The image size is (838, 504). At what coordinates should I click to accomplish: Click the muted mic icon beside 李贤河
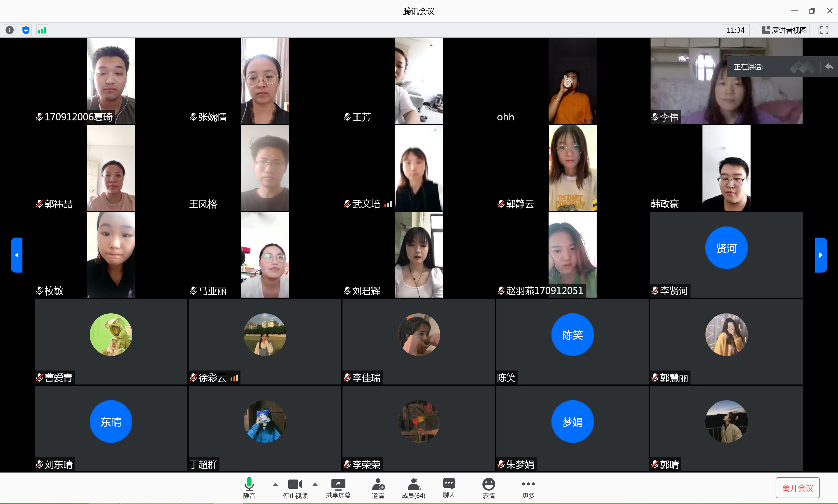[655, 291]
